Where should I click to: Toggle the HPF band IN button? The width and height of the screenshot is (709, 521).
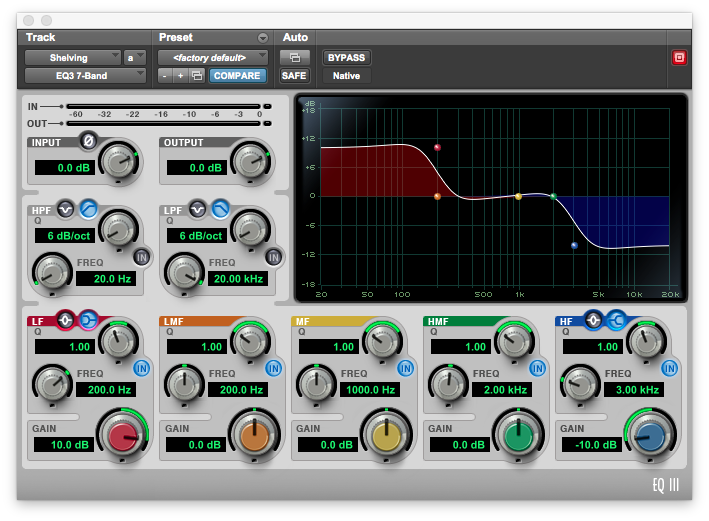click(141, 256)
